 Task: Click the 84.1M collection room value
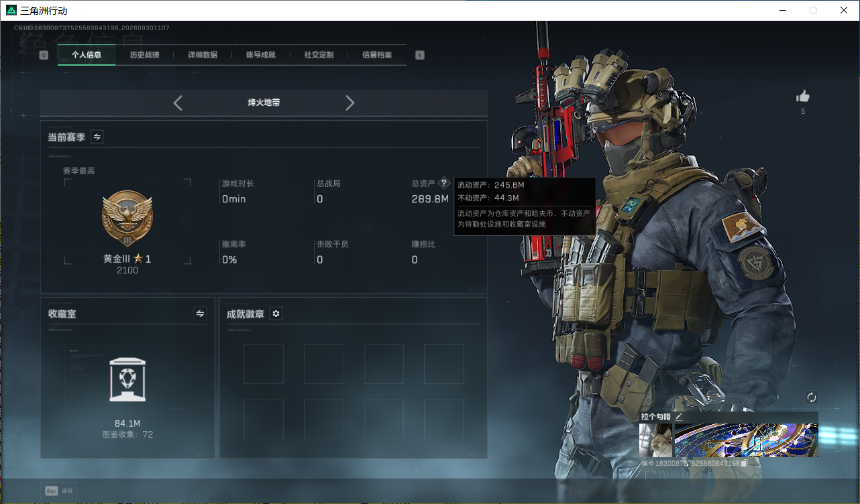[x=127, y=424]
